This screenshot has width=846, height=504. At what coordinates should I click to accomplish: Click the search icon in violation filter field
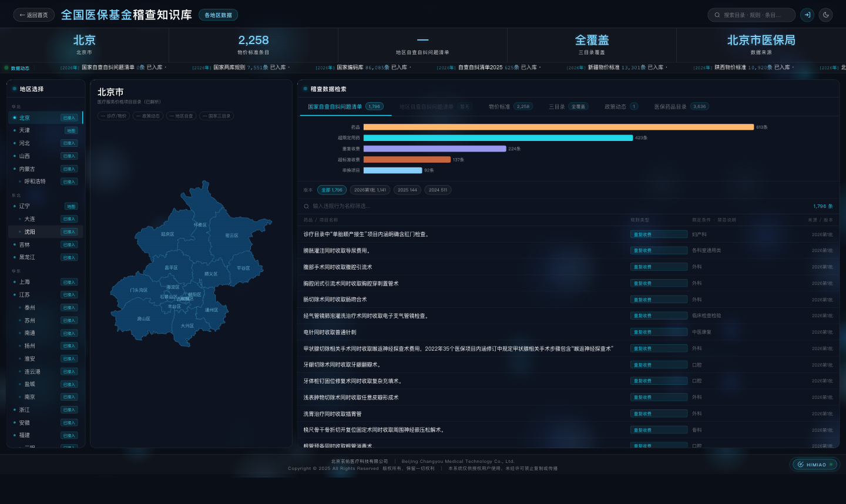[x=306, y=206]
